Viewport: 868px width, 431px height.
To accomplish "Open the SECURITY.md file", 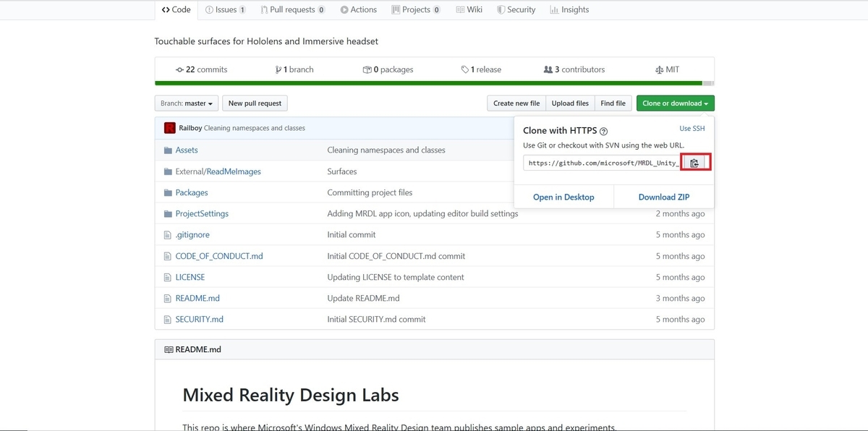I will [x=200, y=320].
